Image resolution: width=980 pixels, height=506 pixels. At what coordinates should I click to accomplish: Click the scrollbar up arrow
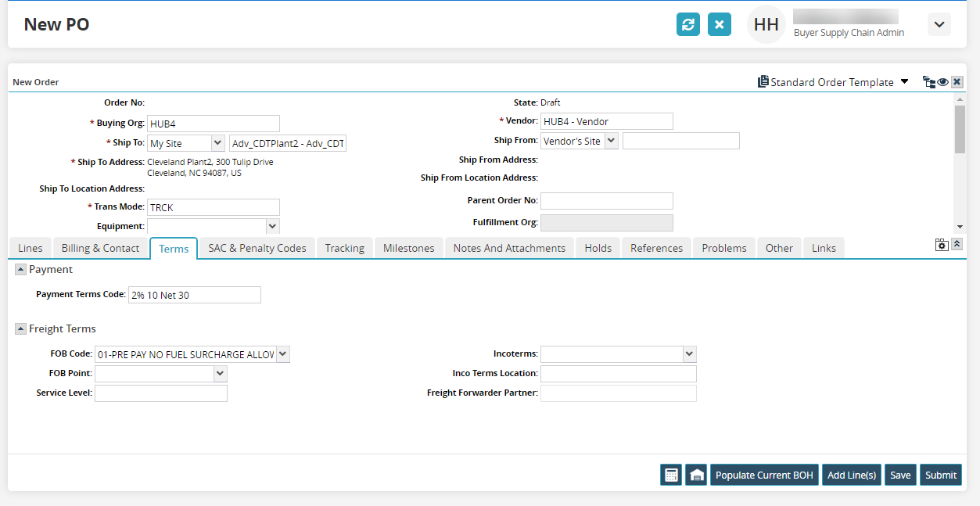click(x=960, y=99)
